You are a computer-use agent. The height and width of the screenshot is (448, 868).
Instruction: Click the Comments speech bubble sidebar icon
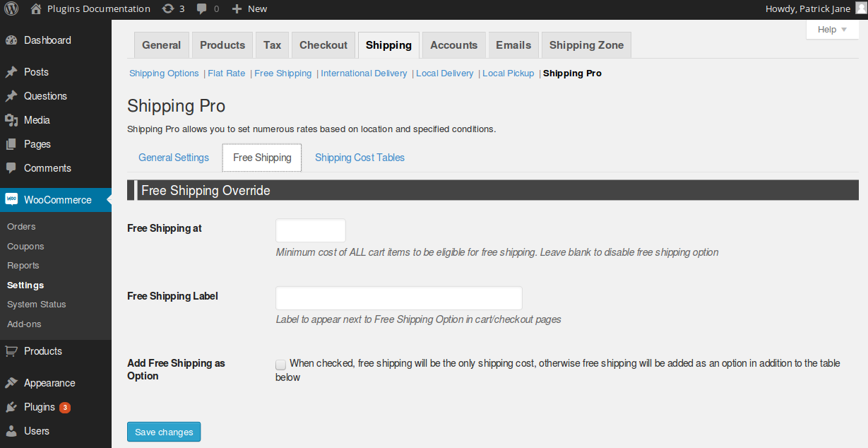pyautogui.click(x=11, y=168)
